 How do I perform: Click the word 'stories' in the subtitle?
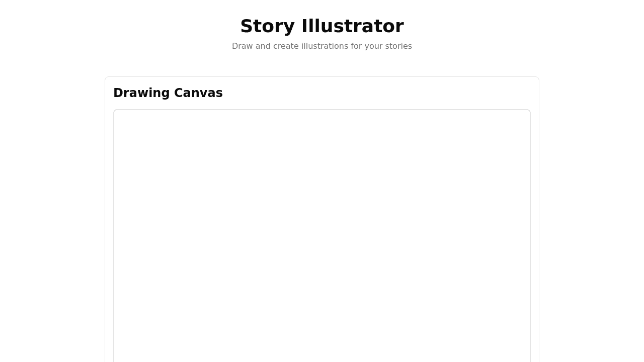(398, 46)
